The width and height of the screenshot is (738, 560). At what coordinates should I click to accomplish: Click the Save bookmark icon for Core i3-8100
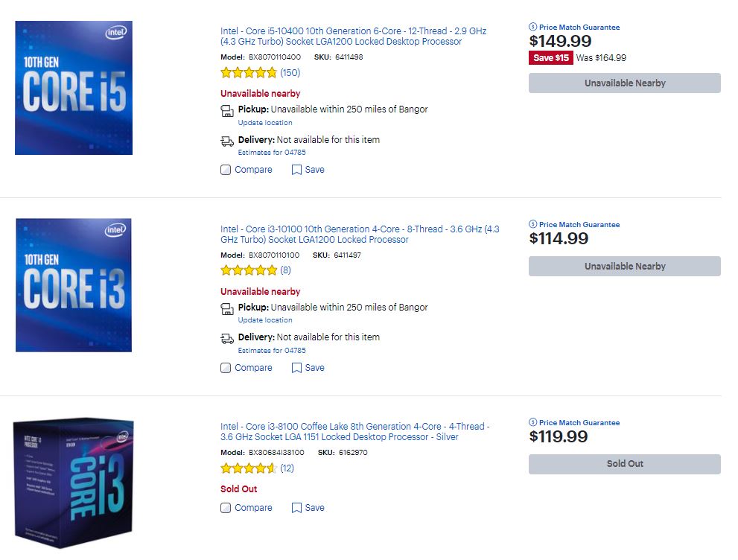coord(296,508)
